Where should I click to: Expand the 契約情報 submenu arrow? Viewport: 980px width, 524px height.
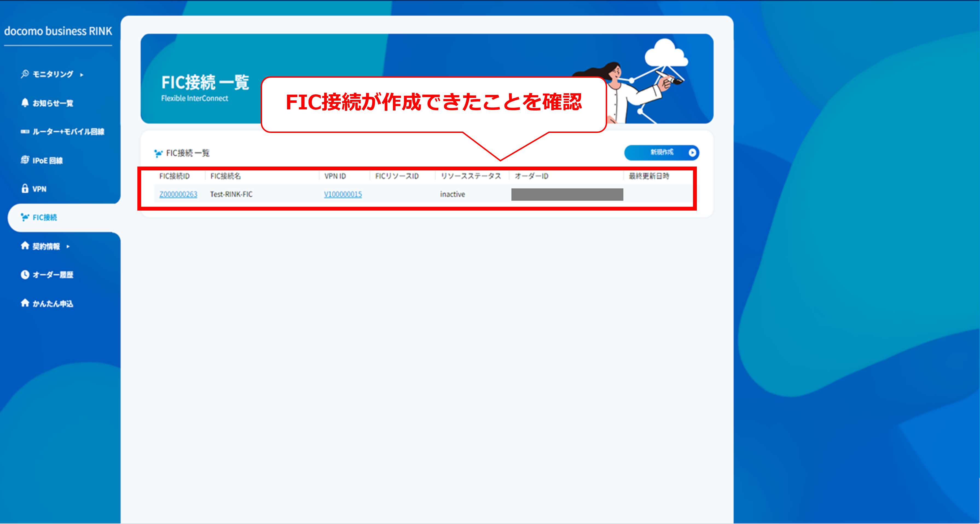(x=68, y=246)
